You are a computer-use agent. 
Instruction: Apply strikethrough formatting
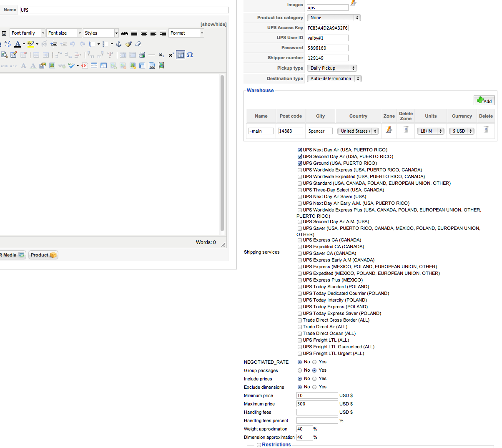pos(125,33)
